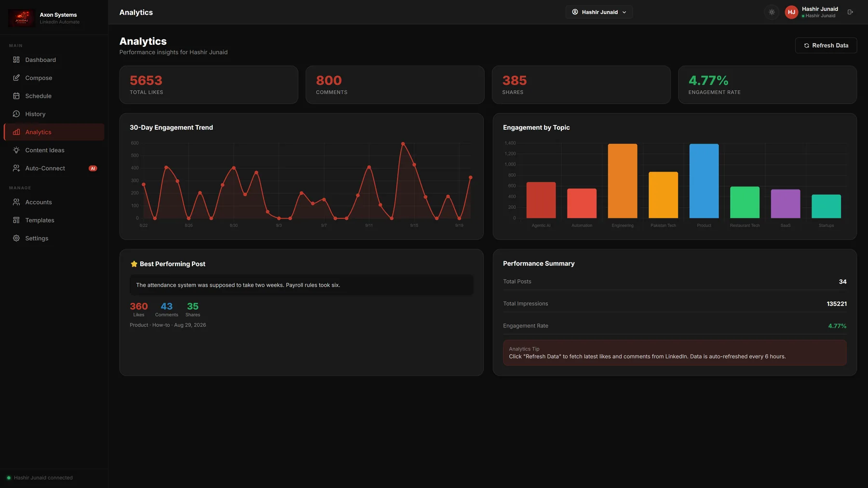
Task: Open the Auto-Connect page
Action: (54, 168)
